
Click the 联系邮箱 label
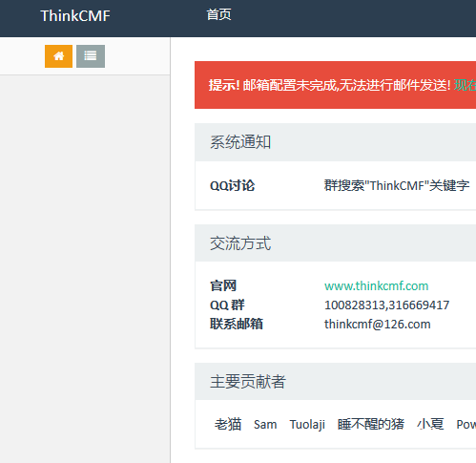point(237,325)
